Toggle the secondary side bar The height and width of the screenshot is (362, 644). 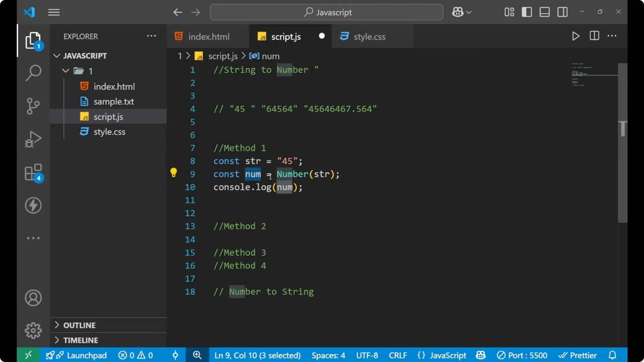click(562, 12)
